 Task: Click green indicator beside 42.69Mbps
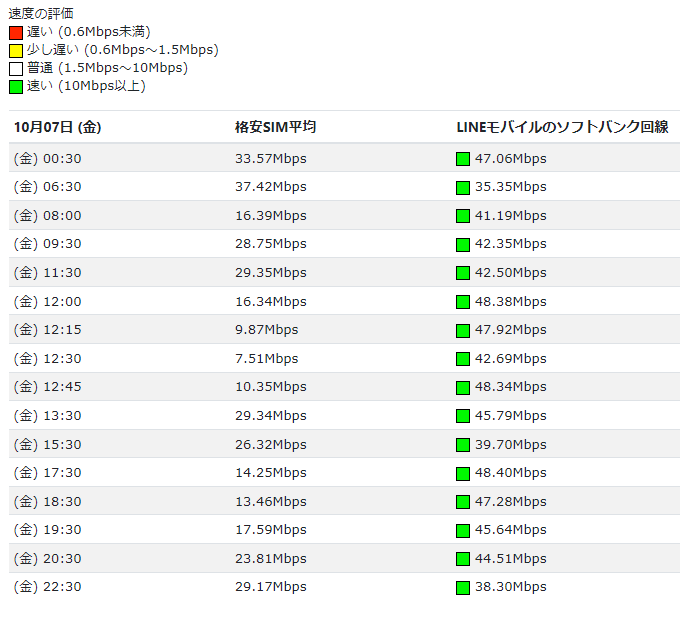pos(463,359)
